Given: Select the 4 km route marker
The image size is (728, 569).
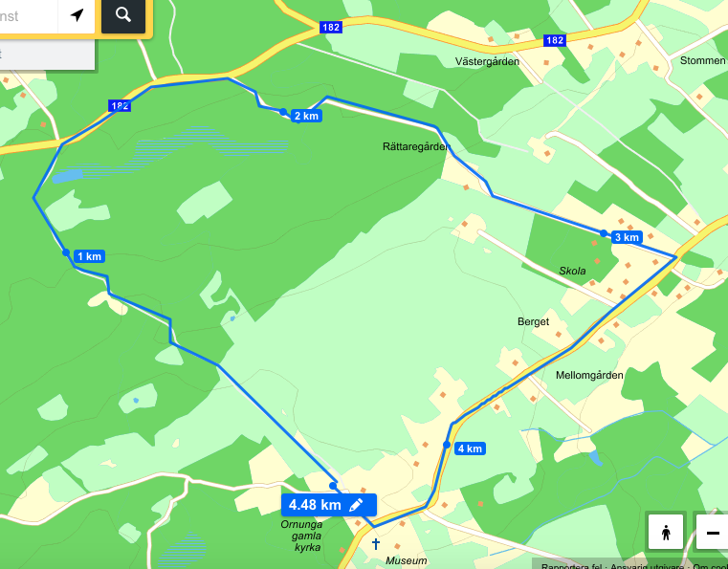Looking at the screenshot, I should (470, 449).
